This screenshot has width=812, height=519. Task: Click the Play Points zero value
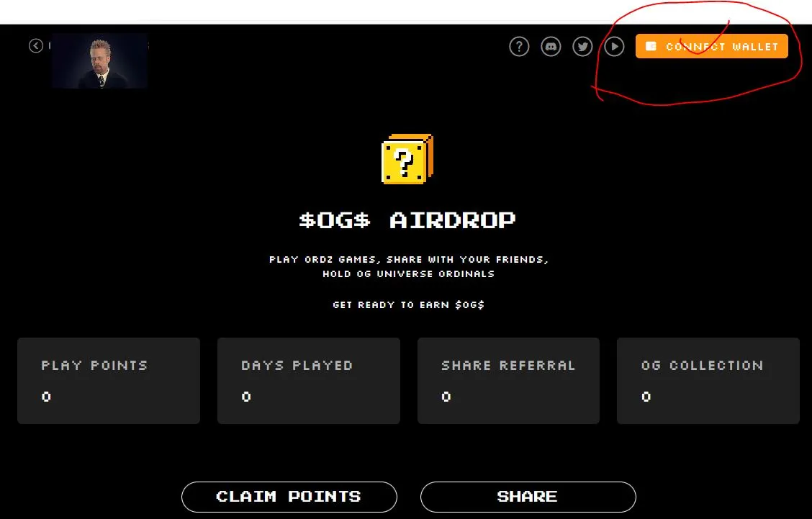(x=46, y=397)
